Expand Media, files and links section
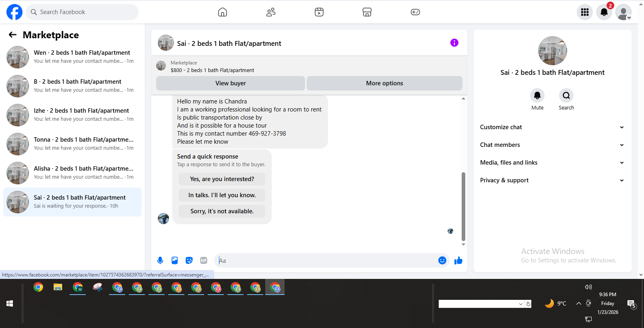Image resolution: width=644 pixels, height=328 pixels. point(552,163)
